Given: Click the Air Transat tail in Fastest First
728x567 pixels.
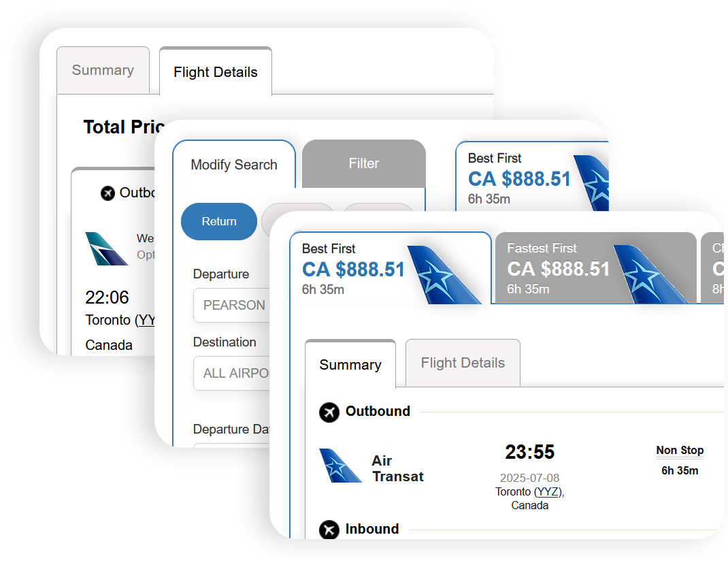Looking at the screenshot, I should tap(650, 274).
